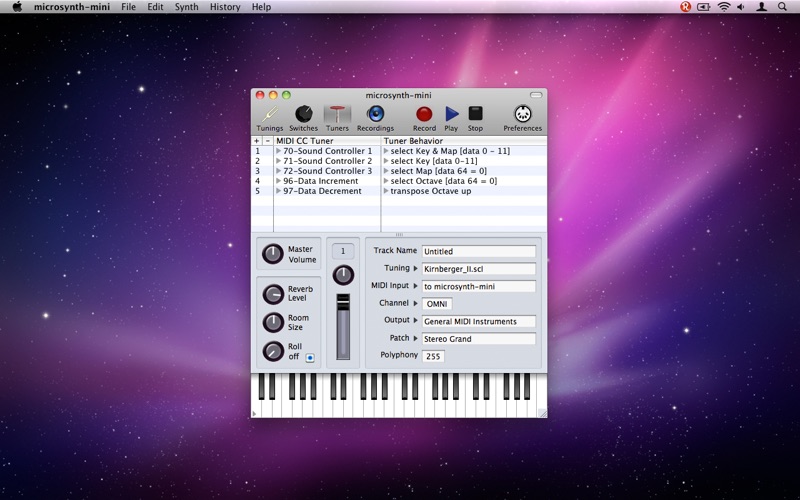Click the Room Size knob
800x500 pixels.
click(x=273, y=322)
